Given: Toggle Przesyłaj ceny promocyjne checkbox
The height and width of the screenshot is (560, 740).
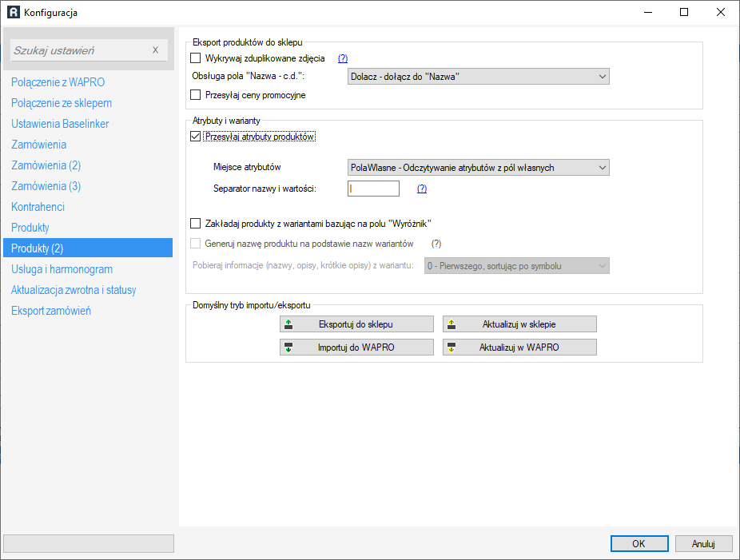Looking at the screenshot, I should click(195, 95).
